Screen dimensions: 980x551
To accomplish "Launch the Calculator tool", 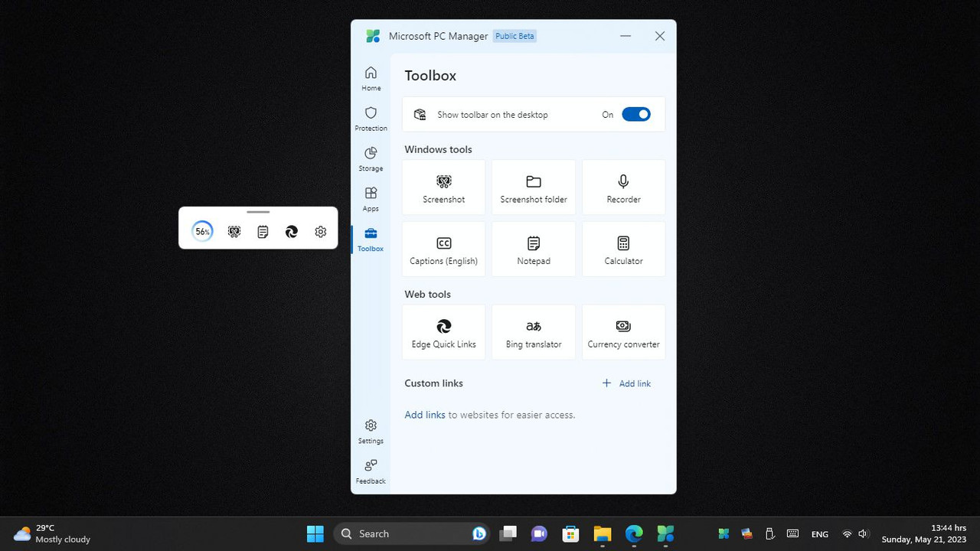I will click(622, 249).
